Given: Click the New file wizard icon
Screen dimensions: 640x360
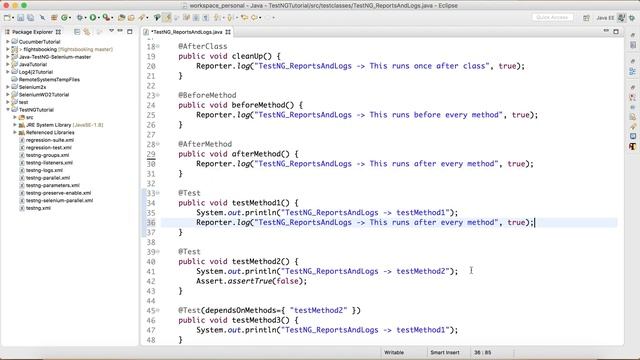Looking at the screenshot, I should point(7,18).
